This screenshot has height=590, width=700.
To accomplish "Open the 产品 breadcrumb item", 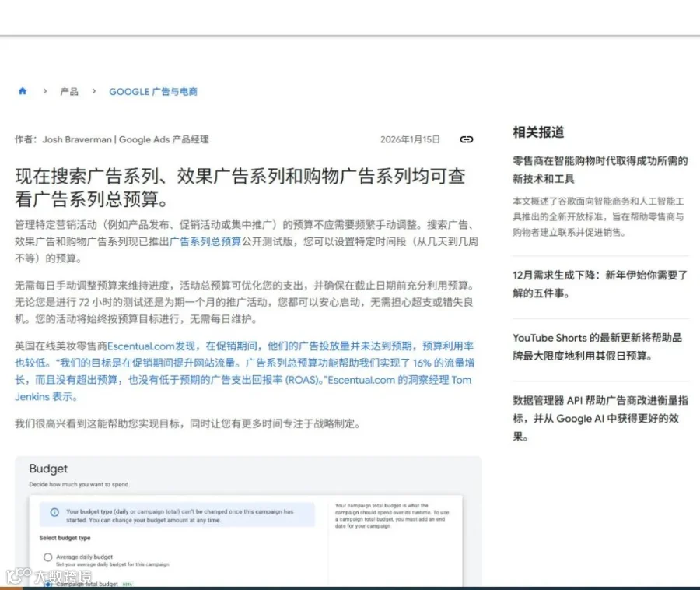I will pyautogui.click(x=69, y=92).
